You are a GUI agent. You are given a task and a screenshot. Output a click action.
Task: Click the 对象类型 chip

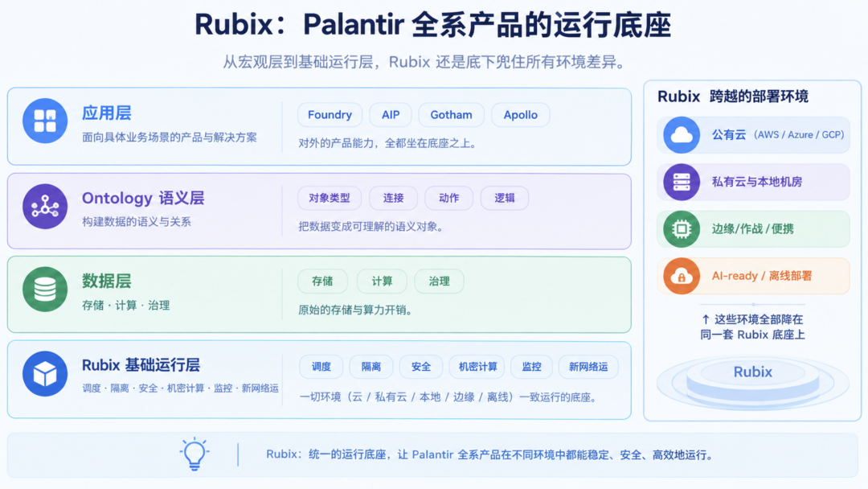(330, 199)
